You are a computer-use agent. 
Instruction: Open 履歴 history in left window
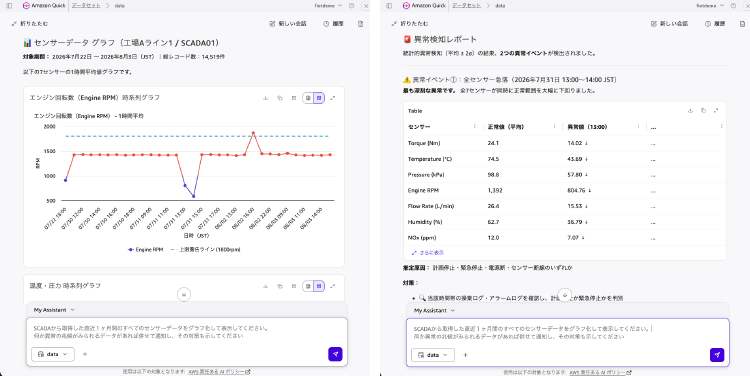coord(333,23)
